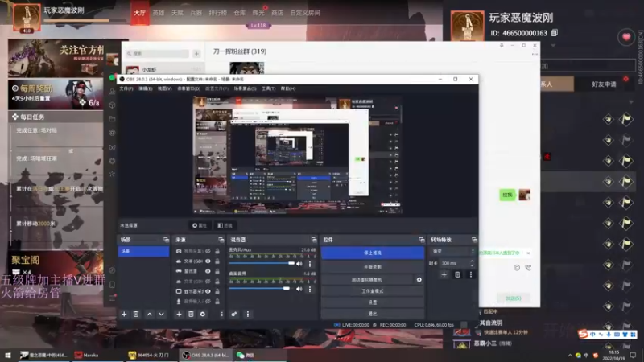Show the hidden 音频输入 source

pyautogui.click(x=208, y=301)
